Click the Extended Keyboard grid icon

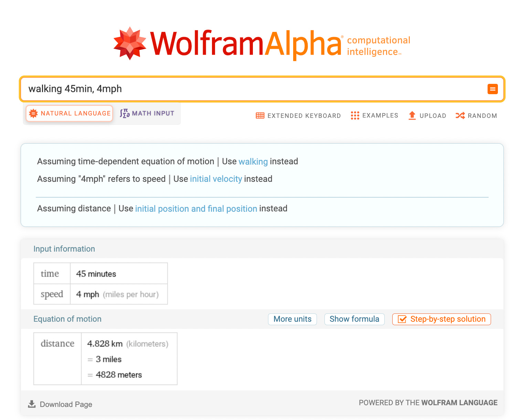point(260,115)
